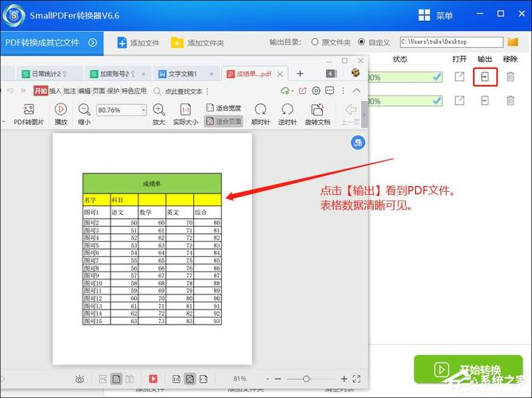Select the 自定义 output option
Image resolution: width=532 pixels, height=398 pixels.
click(374, 42)
